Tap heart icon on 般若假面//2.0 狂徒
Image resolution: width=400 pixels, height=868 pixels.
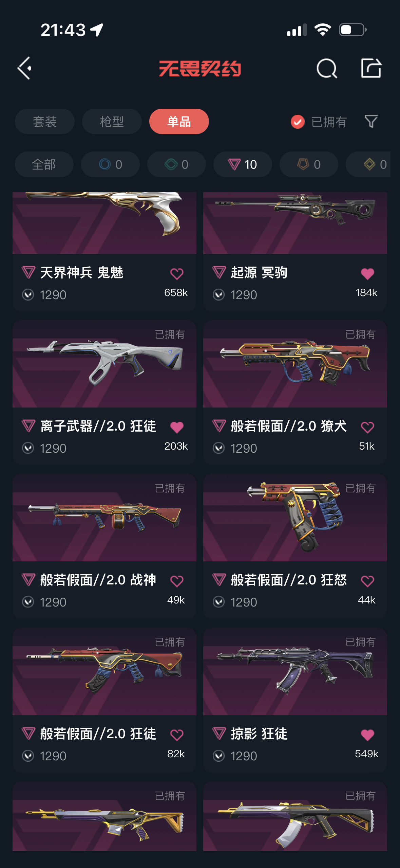(x=177, y=735)
